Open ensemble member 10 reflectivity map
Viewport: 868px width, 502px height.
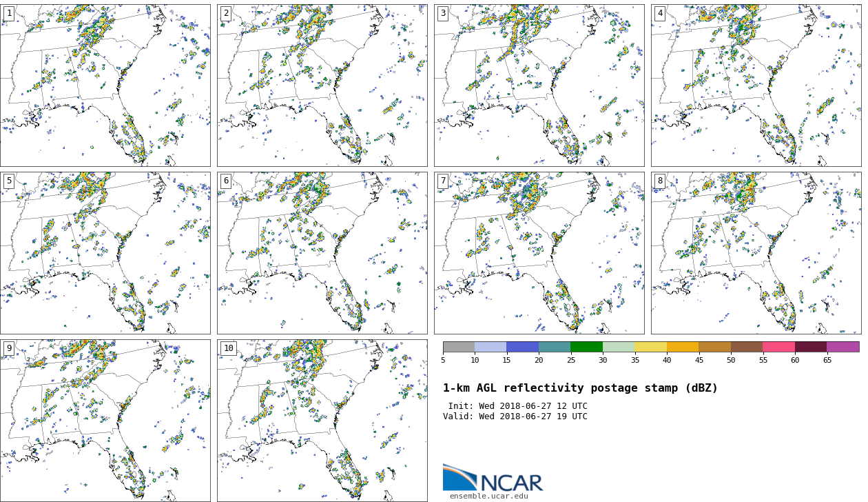tap(322, 421)
